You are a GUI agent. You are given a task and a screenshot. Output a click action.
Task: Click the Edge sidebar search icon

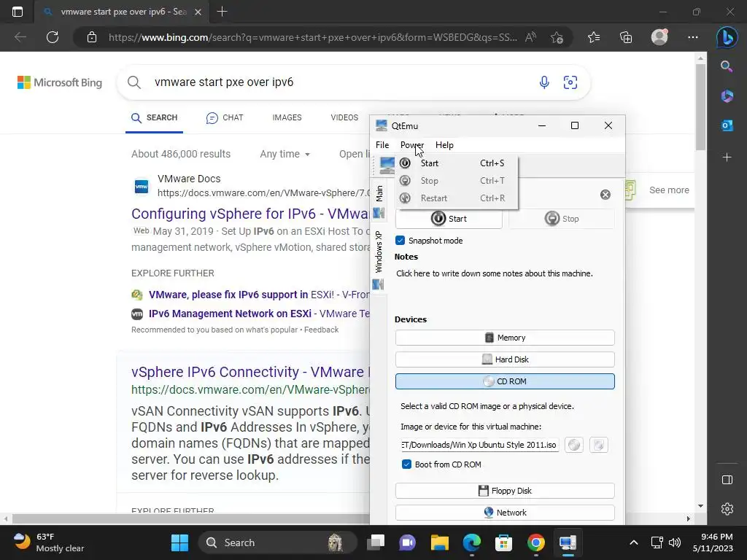727,66
